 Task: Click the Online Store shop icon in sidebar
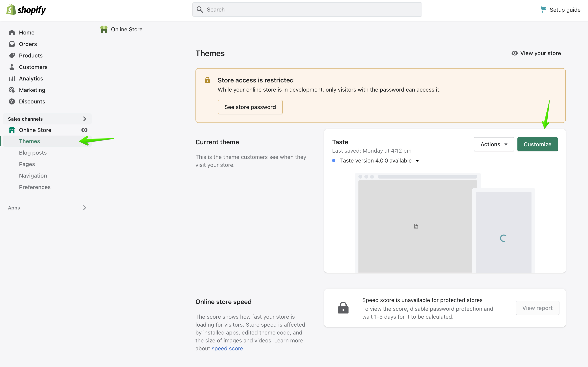(12, 130)
